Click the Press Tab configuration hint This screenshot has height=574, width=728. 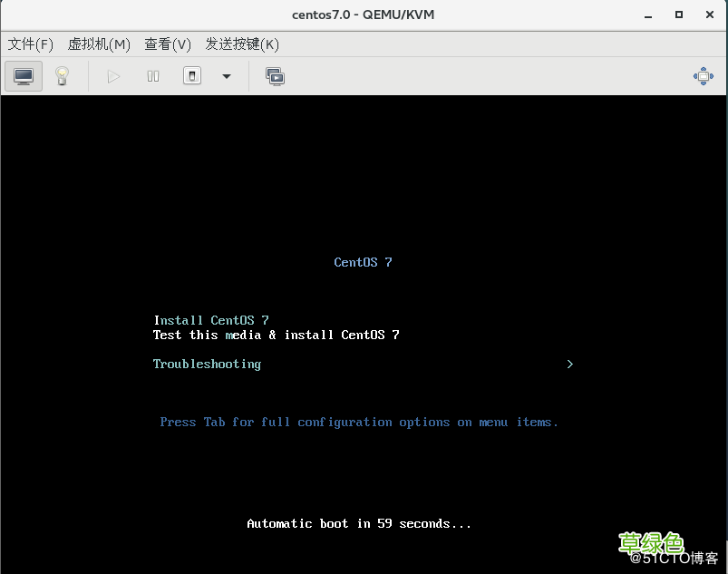click(x=359, y=423)
